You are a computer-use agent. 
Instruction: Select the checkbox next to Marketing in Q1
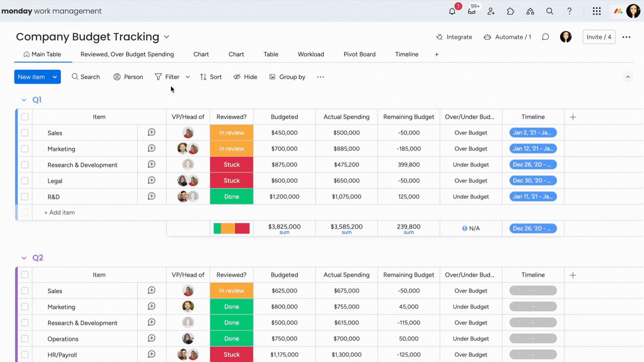pos(25,148)
